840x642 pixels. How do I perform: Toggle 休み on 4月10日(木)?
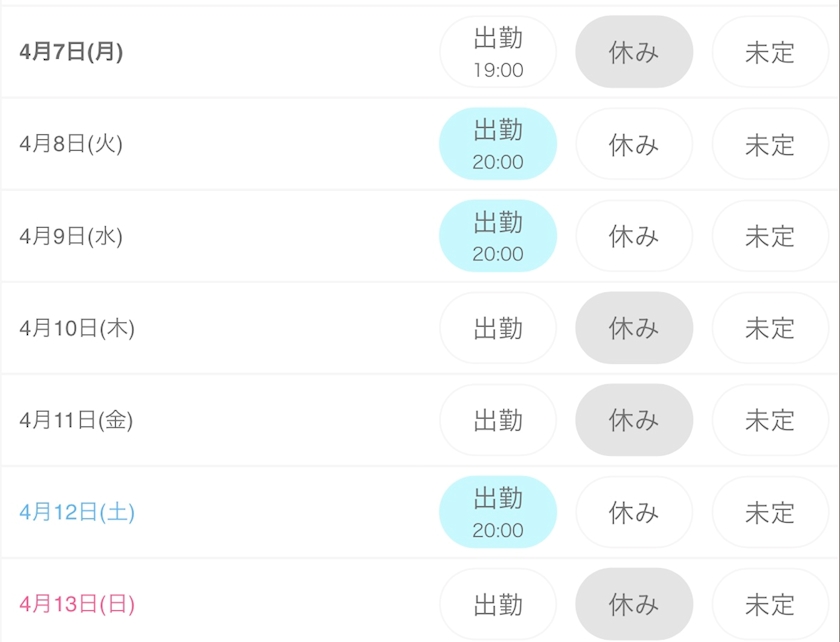point(634,328)
